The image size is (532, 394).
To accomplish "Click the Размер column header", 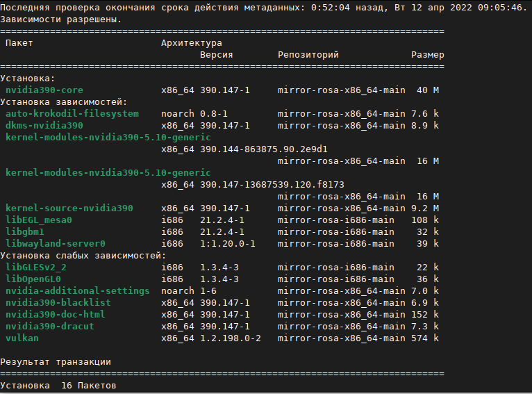I will click(427, 55).
